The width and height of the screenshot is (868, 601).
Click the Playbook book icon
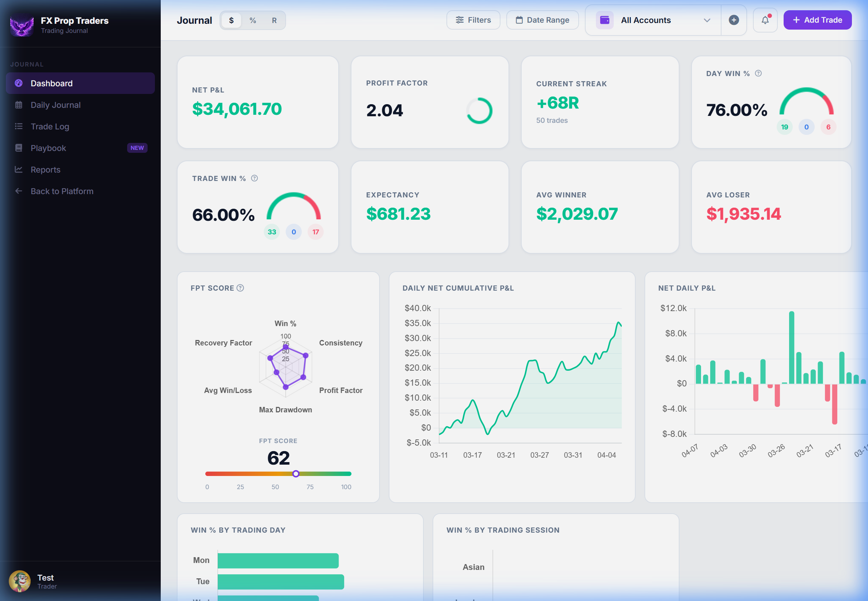pos(18,148)
